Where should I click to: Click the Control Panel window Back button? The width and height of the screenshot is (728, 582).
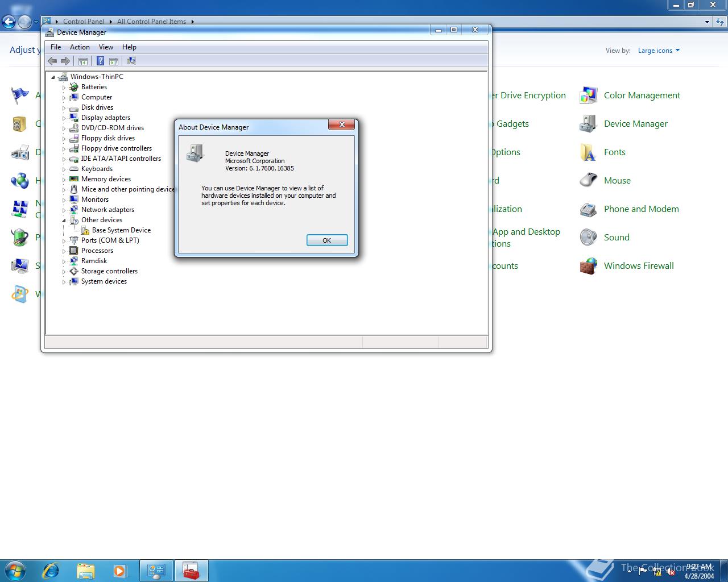click(9, 22)
